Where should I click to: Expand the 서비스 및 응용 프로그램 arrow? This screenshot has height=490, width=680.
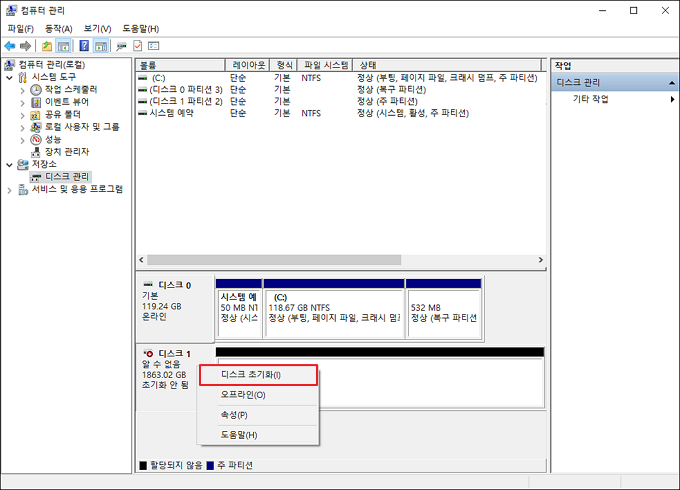coord(10,190)
